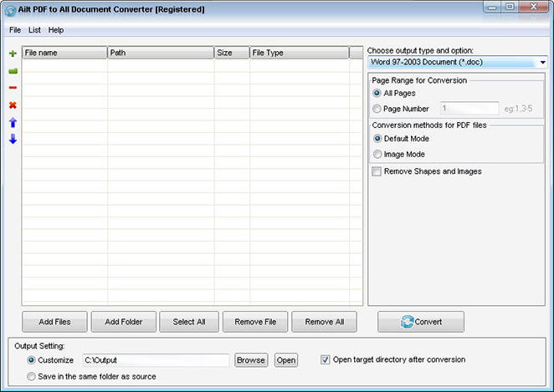The height and width of the screenshot is (392, 554).
Task: Open the output type dropdown list
Action: 542,63
